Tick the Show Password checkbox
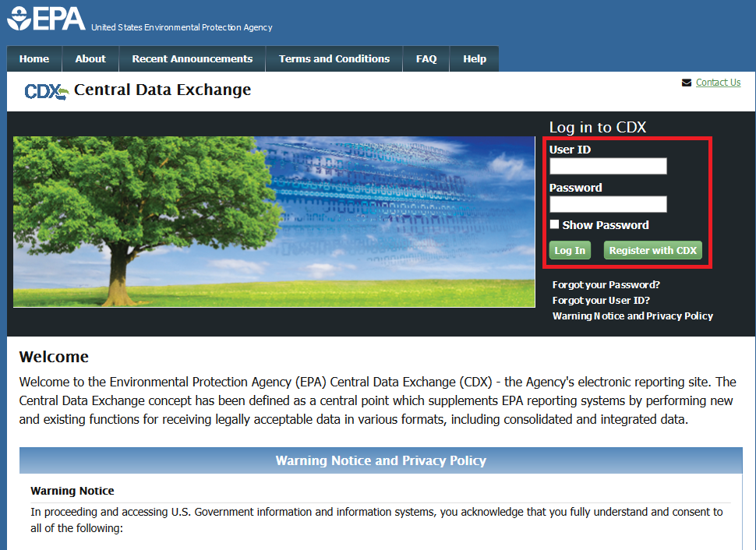Screen dimensions: 756x550 (554, 224)
